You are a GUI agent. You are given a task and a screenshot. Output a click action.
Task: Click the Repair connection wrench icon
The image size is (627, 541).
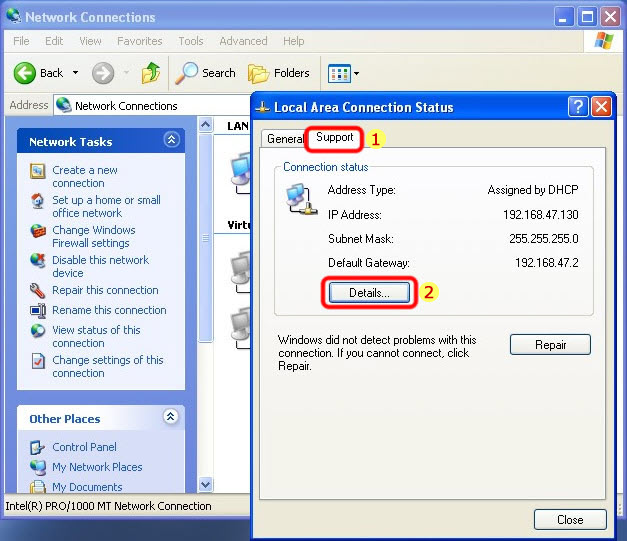click(38, 291)
